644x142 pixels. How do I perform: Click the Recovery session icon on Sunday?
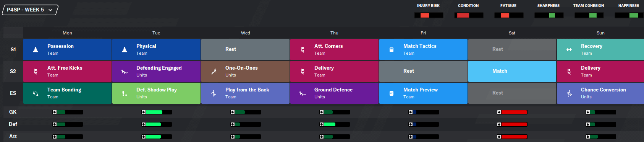point(569,50)
